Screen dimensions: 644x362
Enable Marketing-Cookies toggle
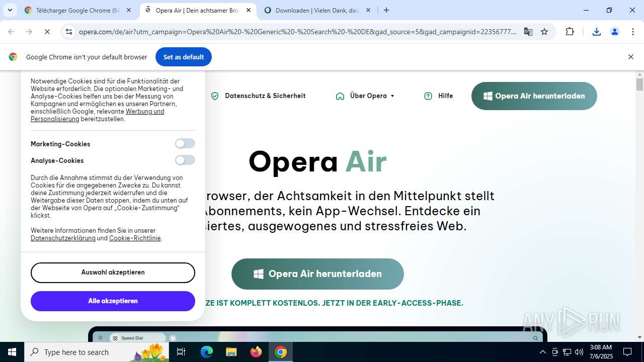[x=185, y=144]
